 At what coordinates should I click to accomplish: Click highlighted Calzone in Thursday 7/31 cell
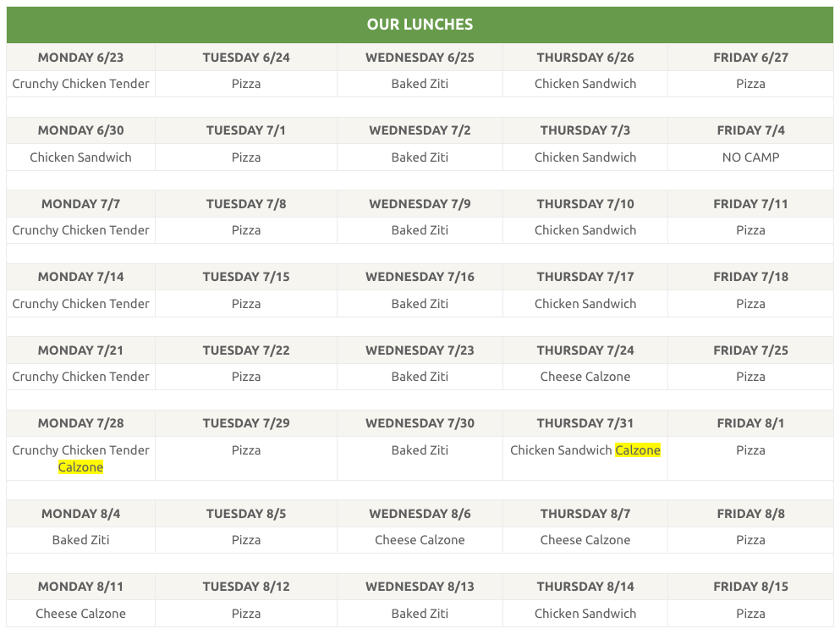point(638,450)
